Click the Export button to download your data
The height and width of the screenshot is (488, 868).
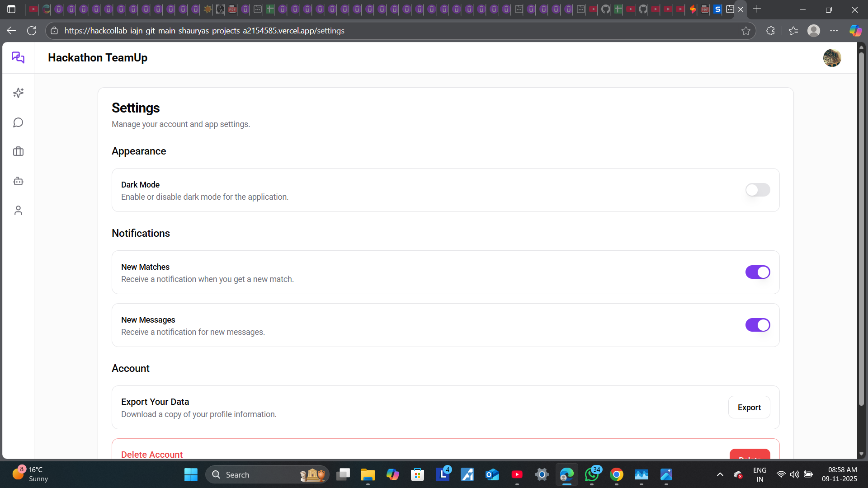tap(749, 407)
